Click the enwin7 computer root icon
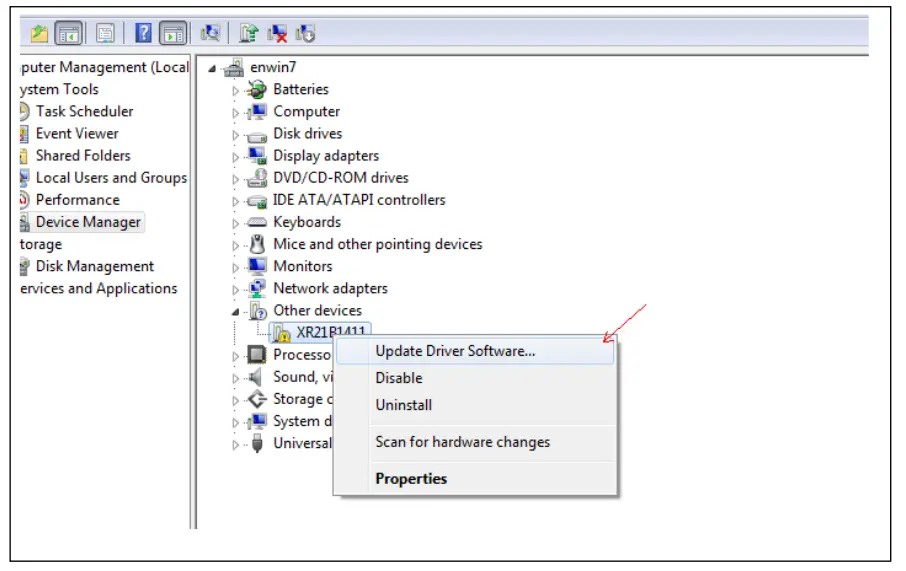Image resolution: width=906 pixels, height=571 pixels. pos(235,68)
